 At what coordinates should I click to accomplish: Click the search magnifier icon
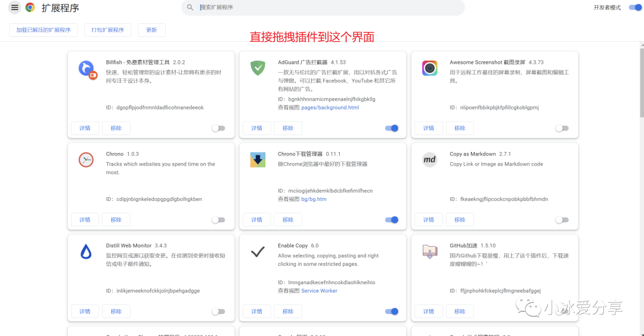tap(190, 7)
